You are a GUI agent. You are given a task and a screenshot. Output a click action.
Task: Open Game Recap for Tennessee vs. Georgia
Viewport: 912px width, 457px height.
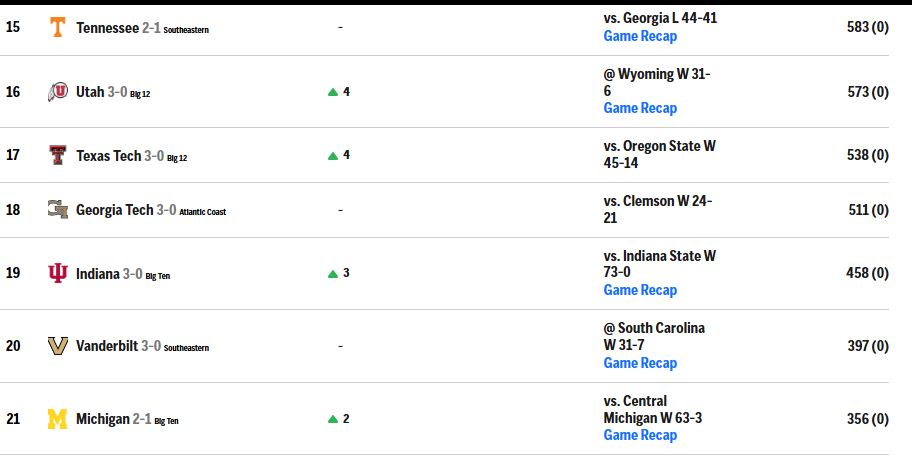(x=640, y=36)
